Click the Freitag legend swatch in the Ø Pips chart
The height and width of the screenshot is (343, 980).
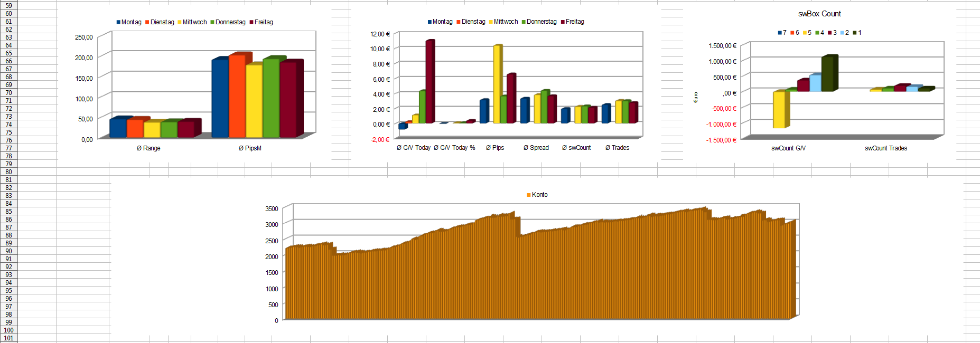[563, 22]
